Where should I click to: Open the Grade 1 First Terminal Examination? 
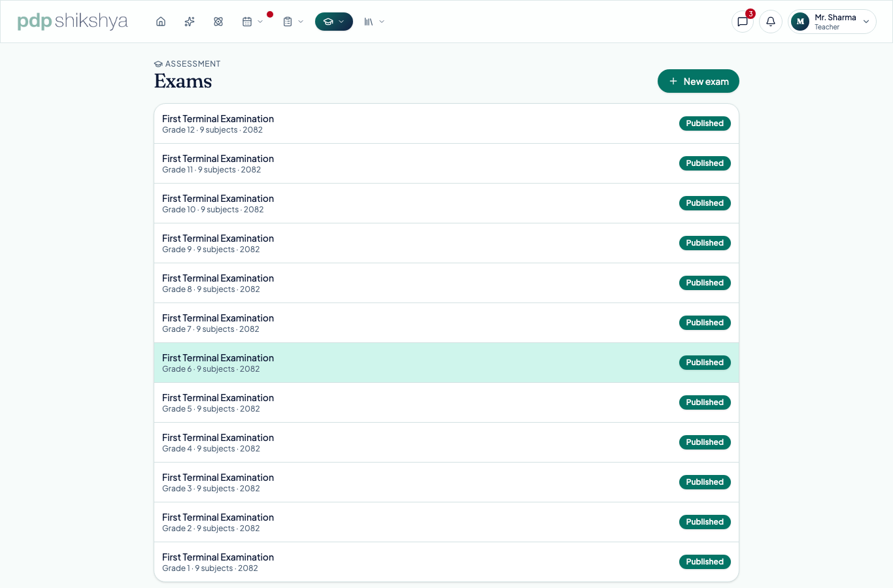click(x=446, y=562)
